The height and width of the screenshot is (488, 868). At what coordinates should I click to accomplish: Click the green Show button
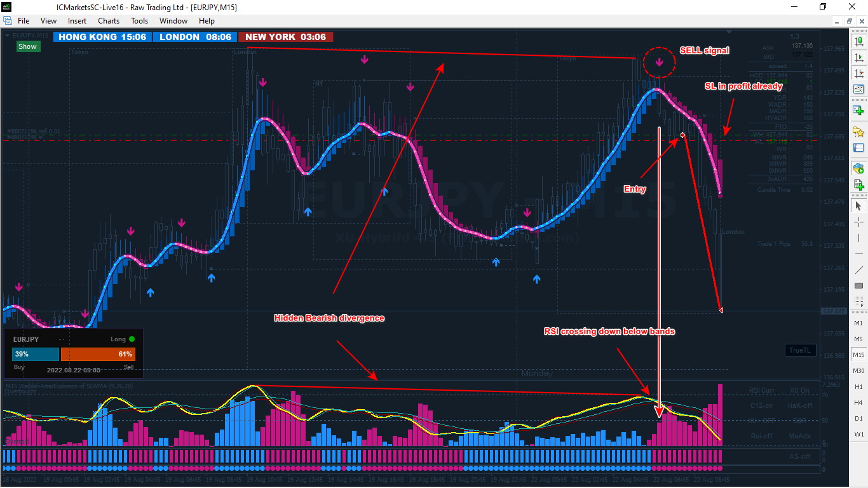pos(27,46)
